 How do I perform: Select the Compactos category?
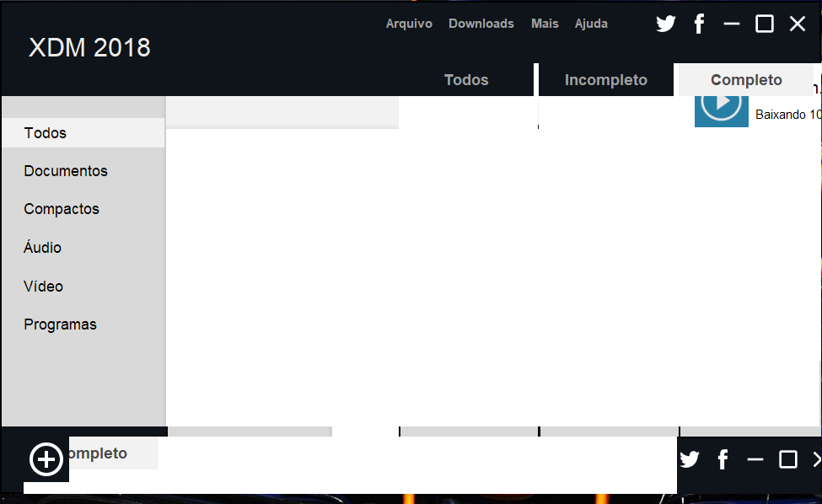[62, 209]
